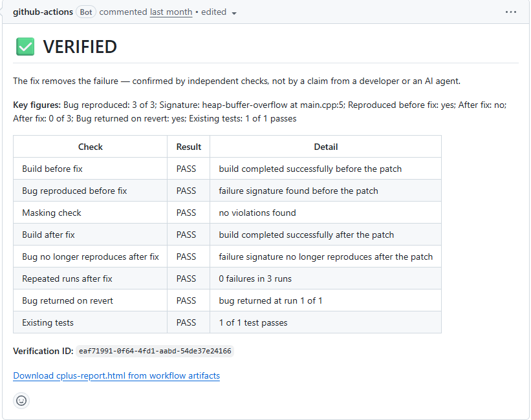Viewport: 531px width, 420px height.
Task: Click the 'commented' word in header
Action: 123,12
